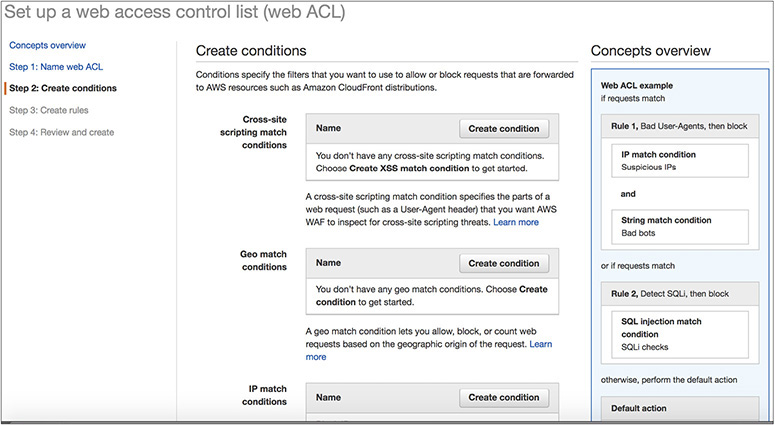Click Name header in cross-site scripting table
This screenshot has height=425, width=775.
(x=329, y=128)
